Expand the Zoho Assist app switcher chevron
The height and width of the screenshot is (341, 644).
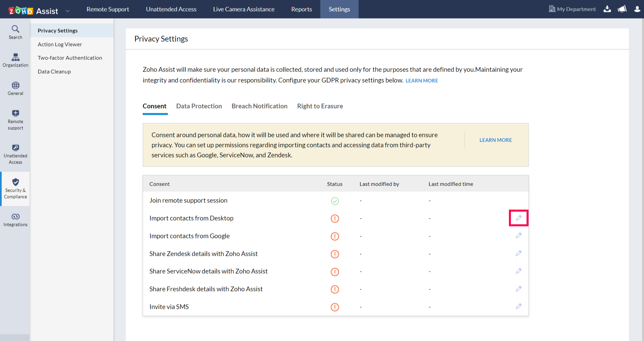(68, 10)
